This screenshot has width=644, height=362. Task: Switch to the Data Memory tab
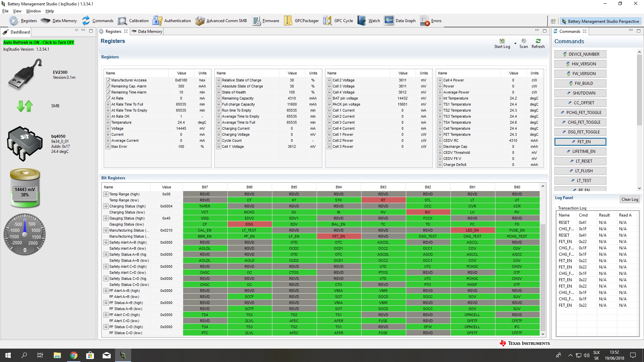tap(150, 32)
